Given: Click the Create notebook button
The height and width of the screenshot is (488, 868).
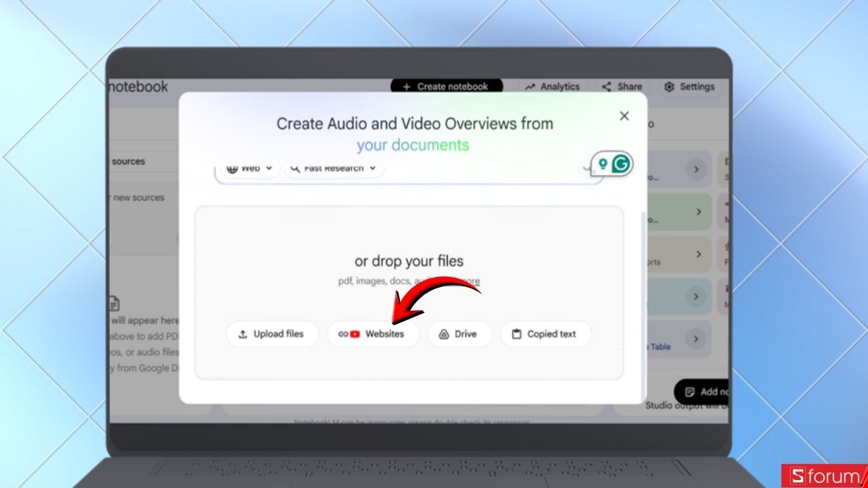Looking at the screenshot, I should click(x=446, y=86).
